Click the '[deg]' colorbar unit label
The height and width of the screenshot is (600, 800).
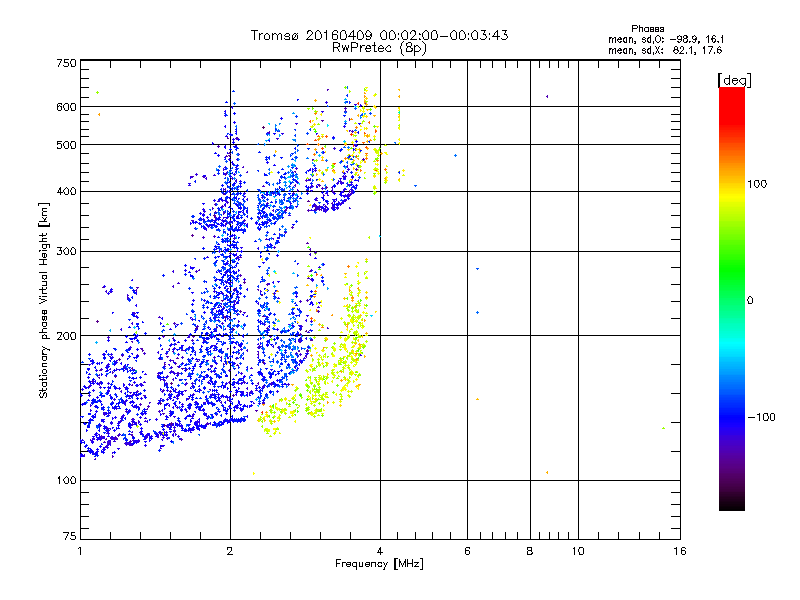click(734, 80)
